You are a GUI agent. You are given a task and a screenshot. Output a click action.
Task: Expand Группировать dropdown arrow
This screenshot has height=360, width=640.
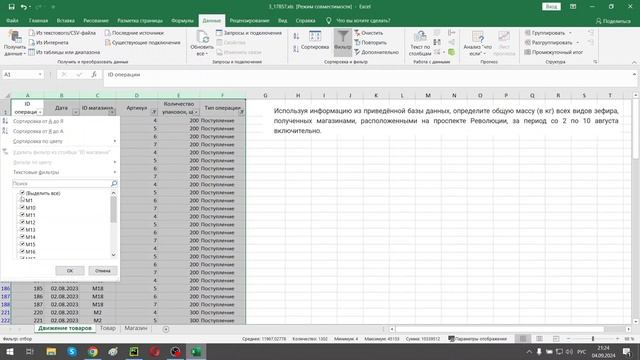571,33
